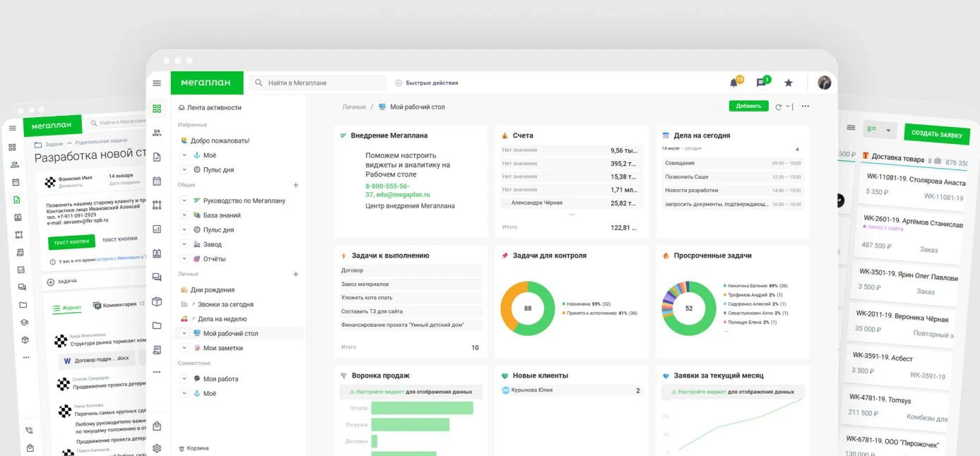
Task: Open Корзина trash at sidebar bottom
Action: (194, 448)
